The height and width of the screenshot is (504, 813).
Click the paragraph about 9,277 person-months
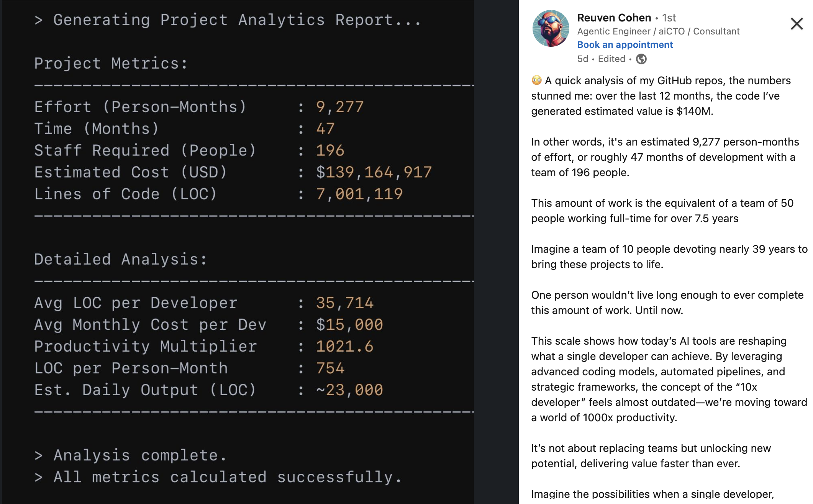pos(665,157)
